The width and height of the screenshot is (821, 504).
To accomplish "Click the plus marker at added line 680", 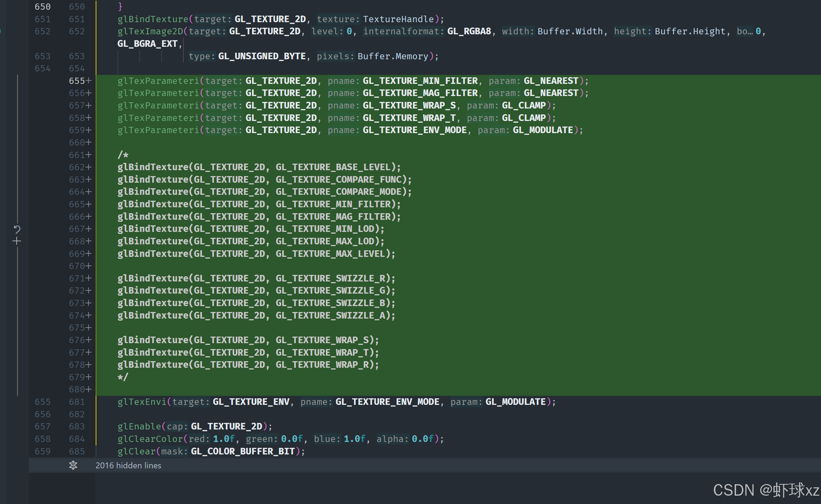I will 89,390.
